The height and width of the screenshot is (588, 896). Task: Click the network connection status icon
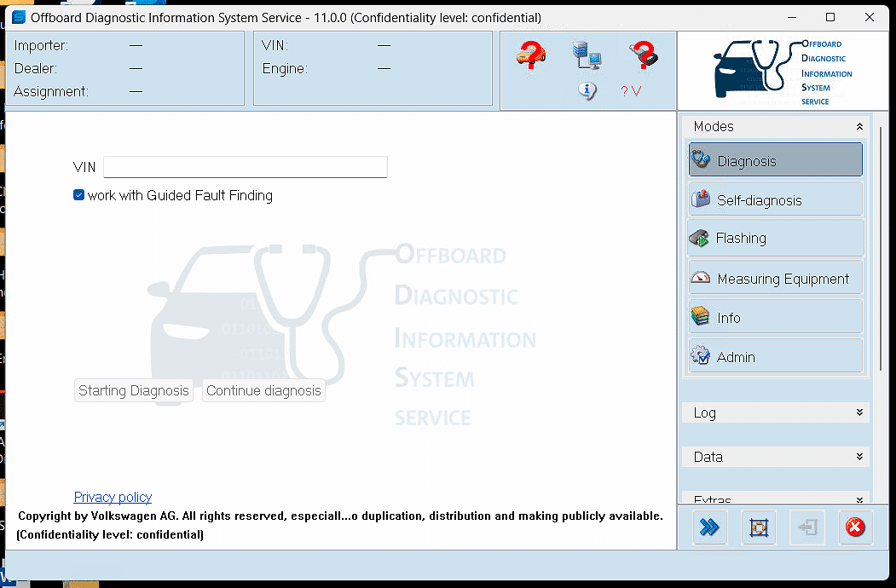coord(587,55)
